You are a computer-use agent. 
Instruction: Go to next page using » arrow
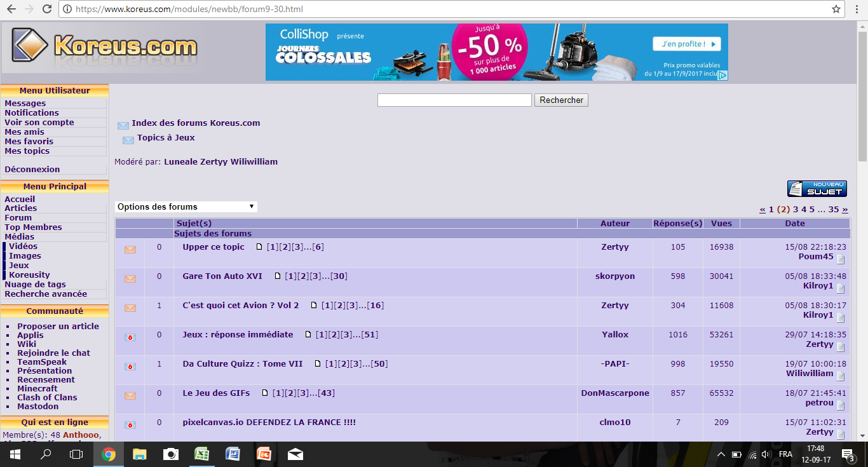coord(844,209)
